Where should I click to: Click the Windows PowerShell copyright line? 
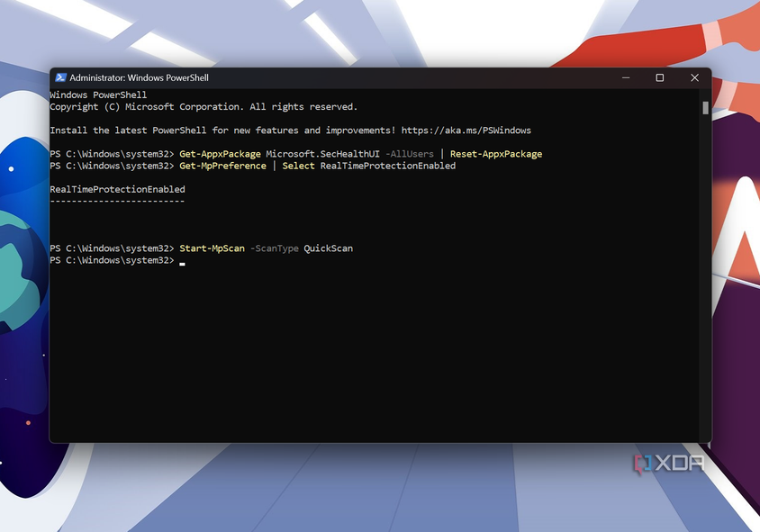point(207,106)
